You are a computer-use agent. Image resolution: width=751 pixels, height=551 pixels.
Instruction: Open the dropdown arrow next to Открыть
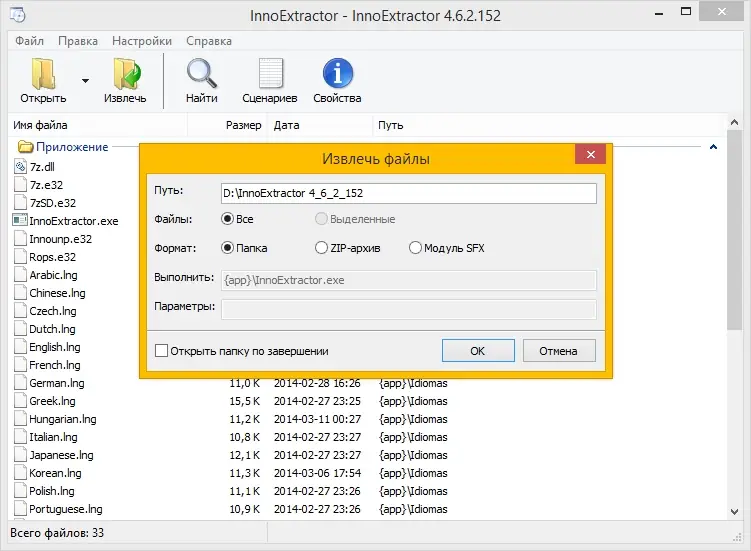coord(85,80)
